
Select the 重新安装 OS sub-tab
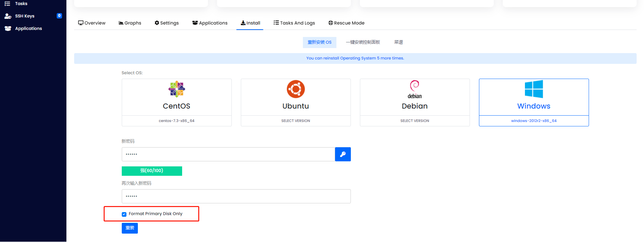point(320,42)
